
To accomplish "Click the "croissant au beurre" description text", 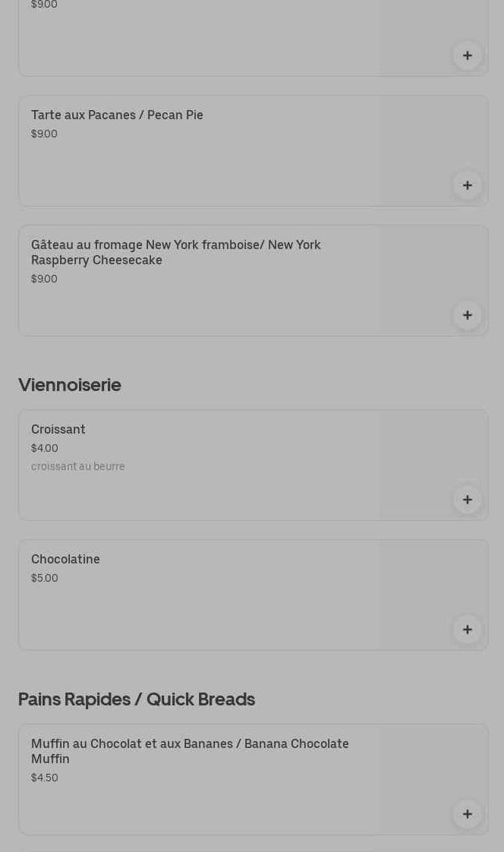I will [x=78, y=467].
